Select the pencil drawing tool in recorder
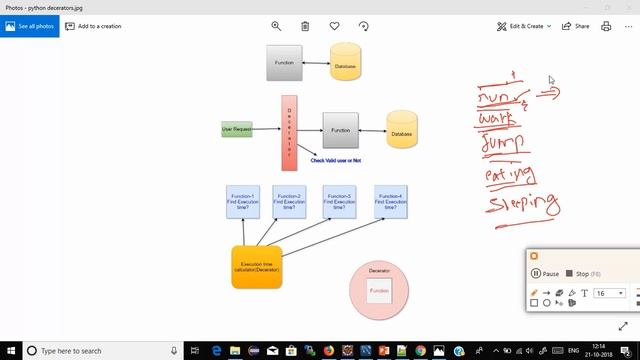Viewport: 640px width, 360px height. (x=534, y=293)
